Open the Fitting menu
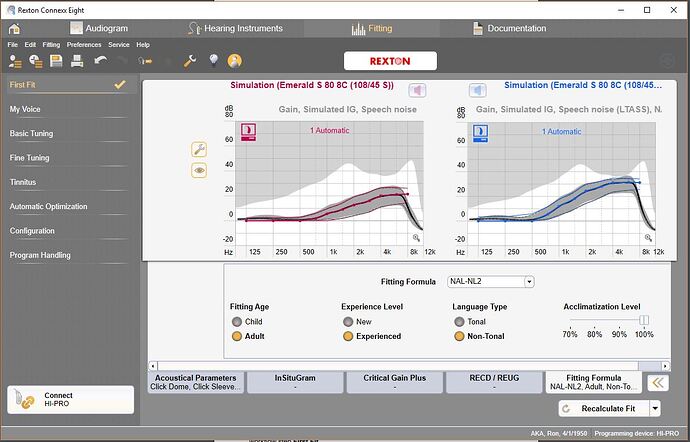 [x=51, y=45]
